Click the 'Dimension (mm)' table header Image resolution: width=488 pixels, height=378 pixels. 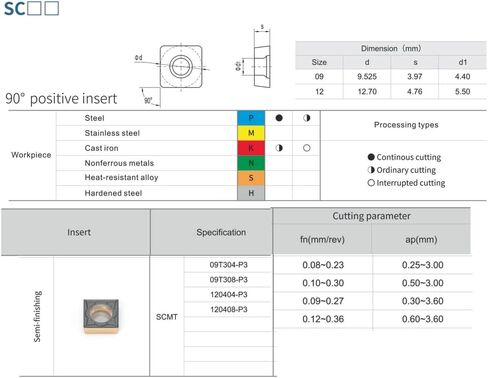391,48
